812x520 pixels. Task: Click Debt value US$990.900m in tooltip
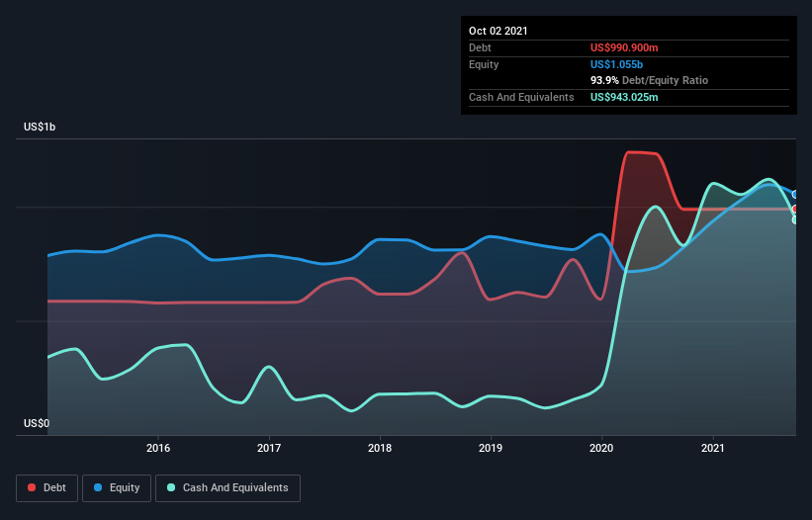pyautogui.click(x=624, y=47)
